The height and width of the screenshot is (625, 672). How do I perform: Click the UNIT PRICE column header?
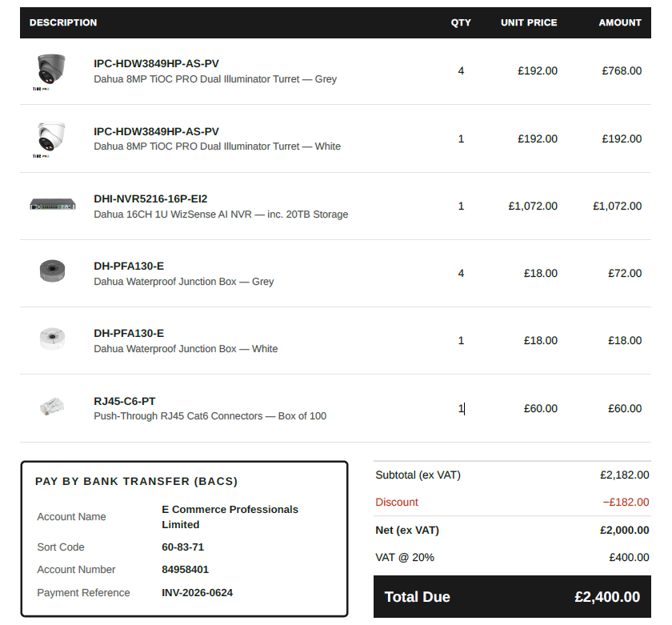tap(529, 22)
